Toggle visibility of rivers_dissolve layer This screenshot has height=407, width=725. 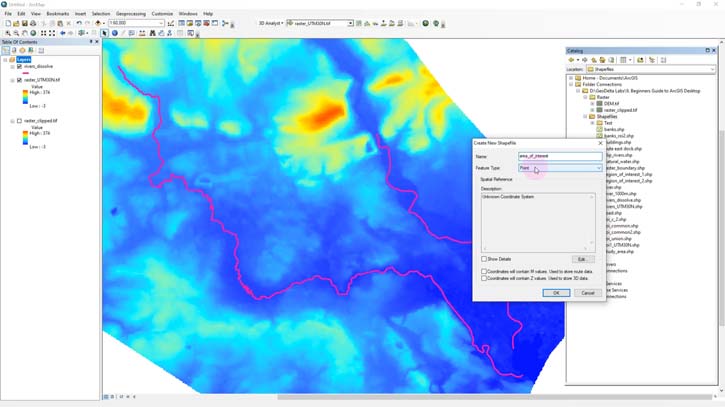click(x=19, y=67)
